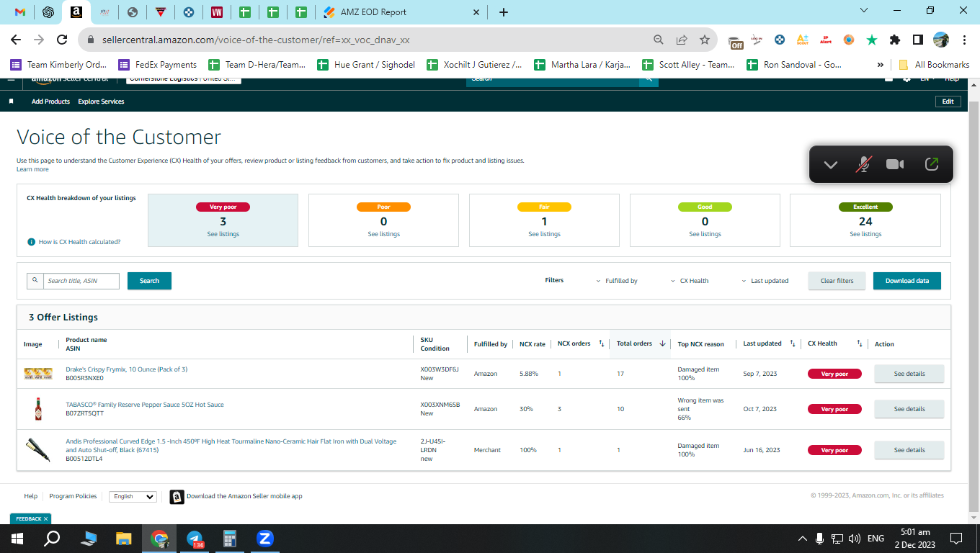Viewport: 980px width, 553px height.
Task: Toggle the browser side panel
Action: pos(918,40)
